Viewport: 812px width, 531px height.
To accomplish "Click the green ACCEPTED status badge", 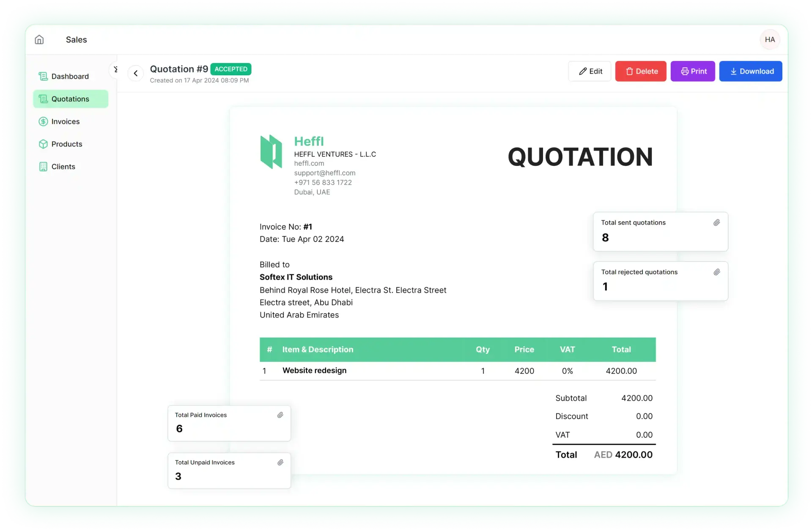I will click(231, 69).
